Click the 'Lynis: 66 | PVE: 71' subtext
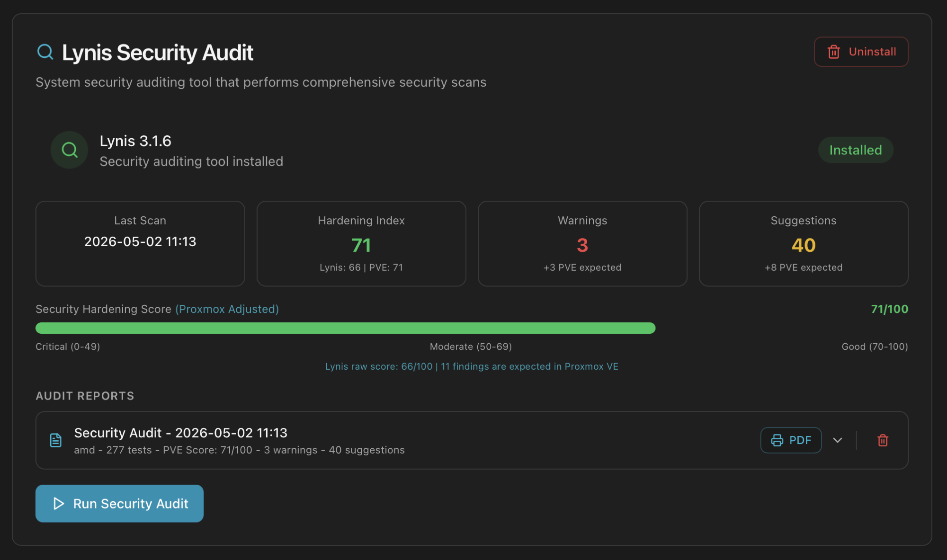This screenshot has height=560, width=947. tap(361, 267)
